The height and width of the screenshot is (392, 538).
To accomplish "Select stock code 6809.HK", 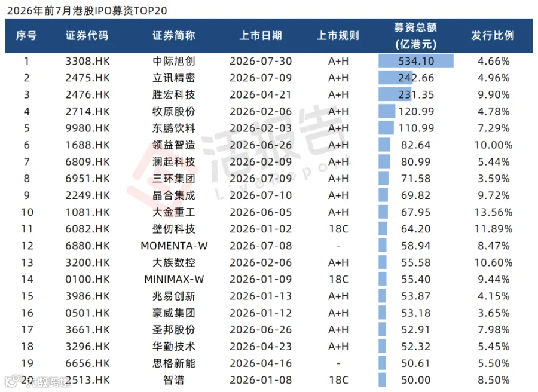I will point(87,162).
